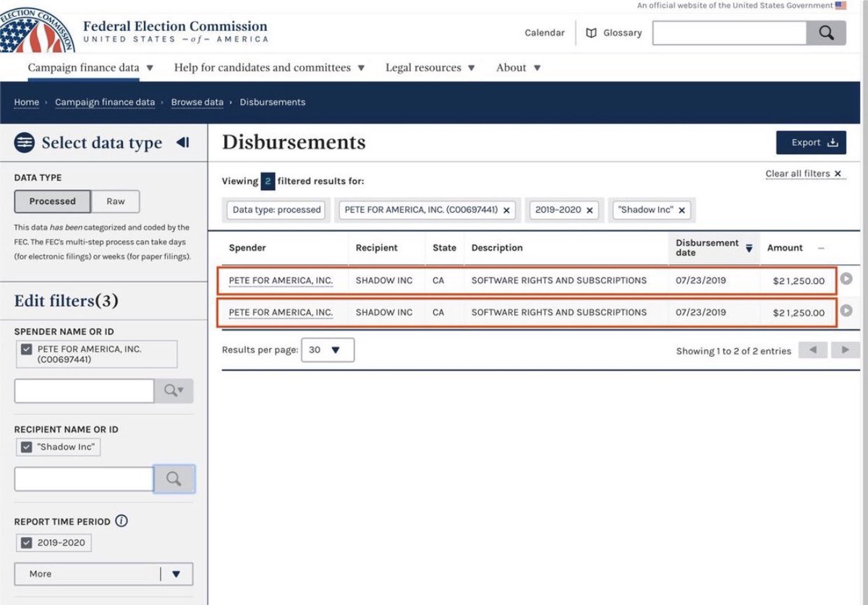Go to Home breadcrumb link
The height and width of the screenshot is (605, 868).
click(x=27, y=102)
